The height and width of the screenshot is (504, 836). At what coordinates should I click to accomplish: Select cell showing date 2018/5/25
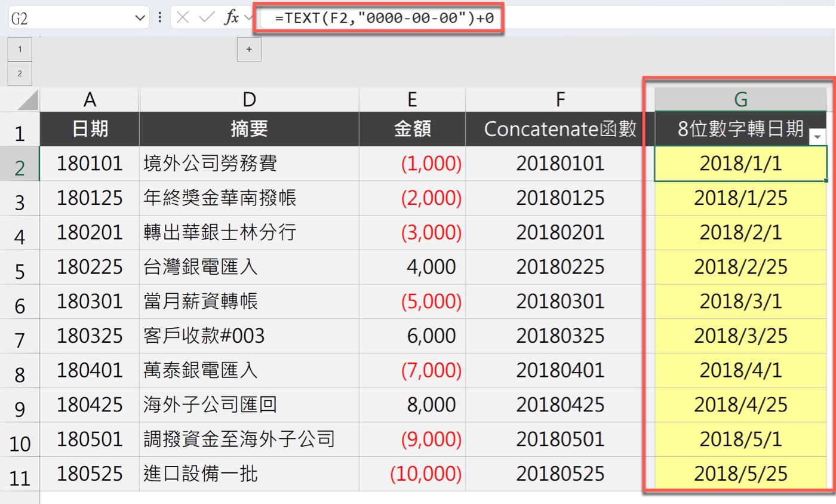tap(740, 474)
